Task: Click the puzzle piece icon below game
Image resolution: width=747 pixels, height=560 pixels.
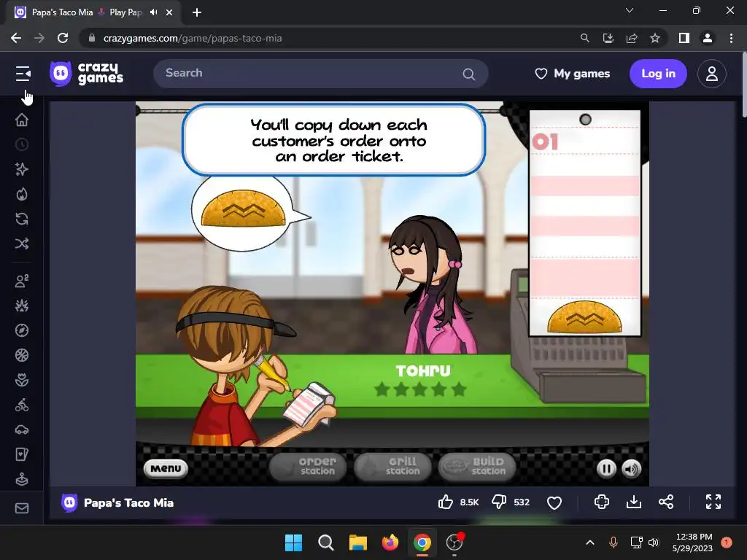Action: (x=602, y=502)
